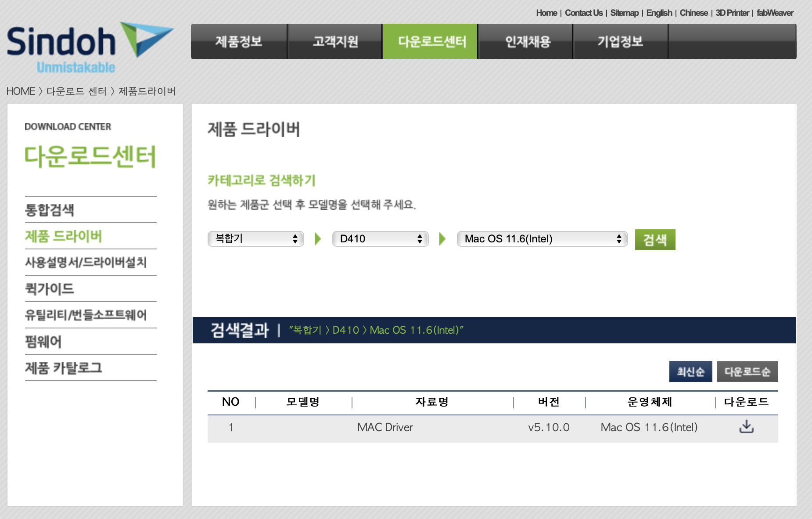Image resolution: width=812 pixels, height=519 pixels.
Task: Click the v5.10.0 version cell
Action: coord(549,427)
